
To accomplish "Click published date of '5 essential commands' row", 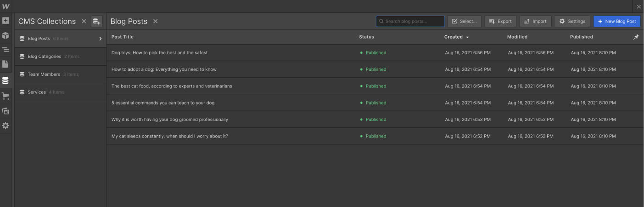I will [x=594, y=103].
